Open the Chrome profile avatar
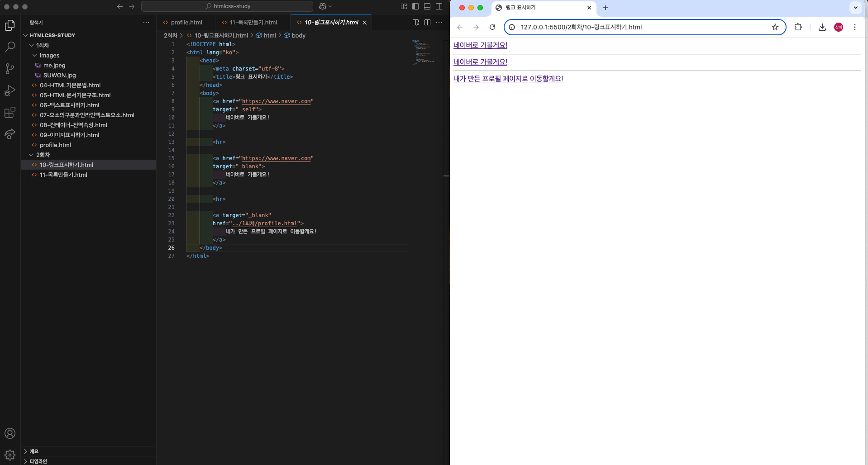Screen dimensions: 868x465 tap(839, 27)
